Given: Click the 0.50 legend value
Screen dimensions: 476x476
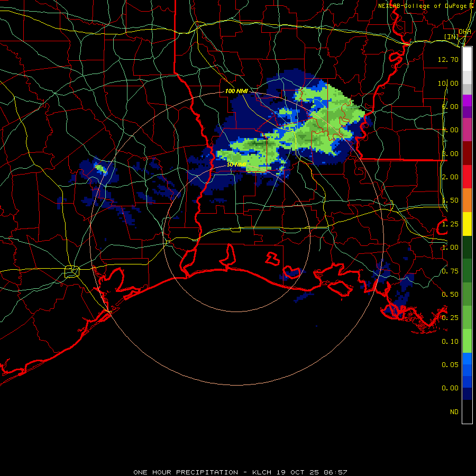Looking at the screenshot, I should 450,295.
